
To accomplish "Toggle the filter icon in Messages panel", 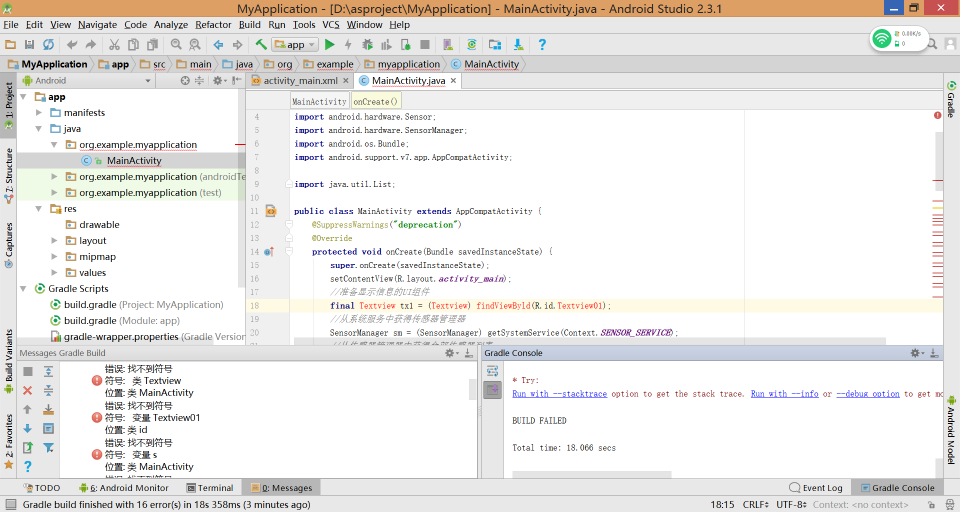I will [48, 447].
